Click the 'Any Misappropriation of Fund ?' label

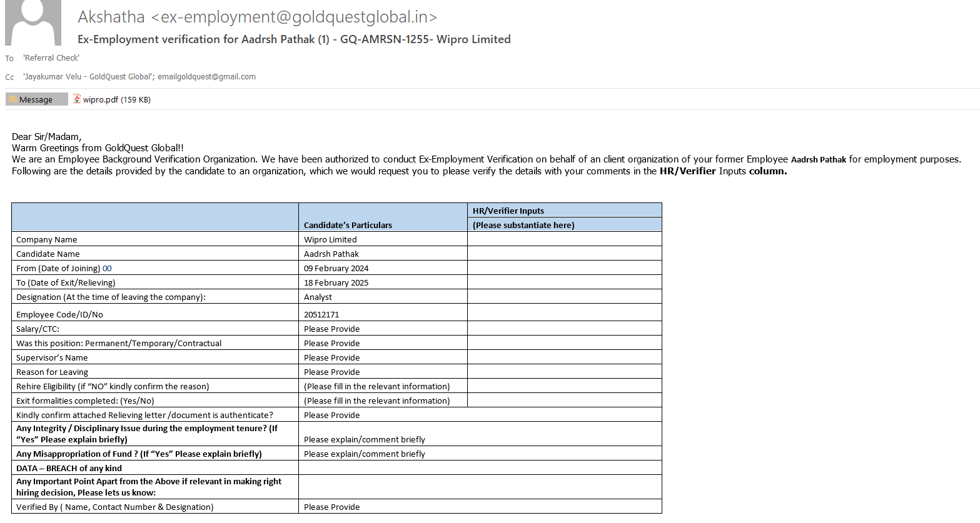(139, 454)
